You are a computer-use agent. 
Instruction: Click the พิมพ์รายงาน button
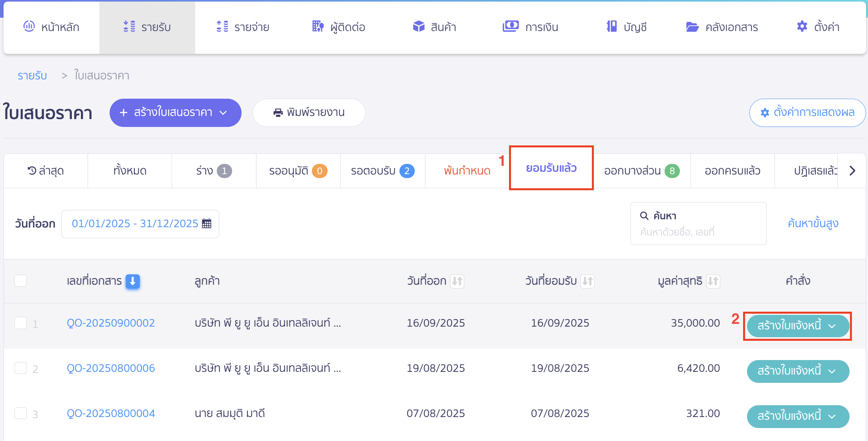309,113
